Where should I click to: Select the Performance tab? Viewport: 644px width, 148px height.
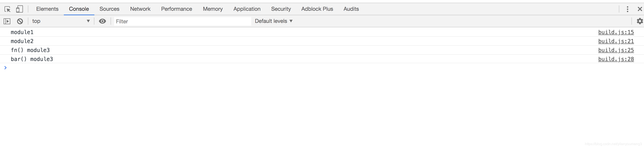[176, 9]
